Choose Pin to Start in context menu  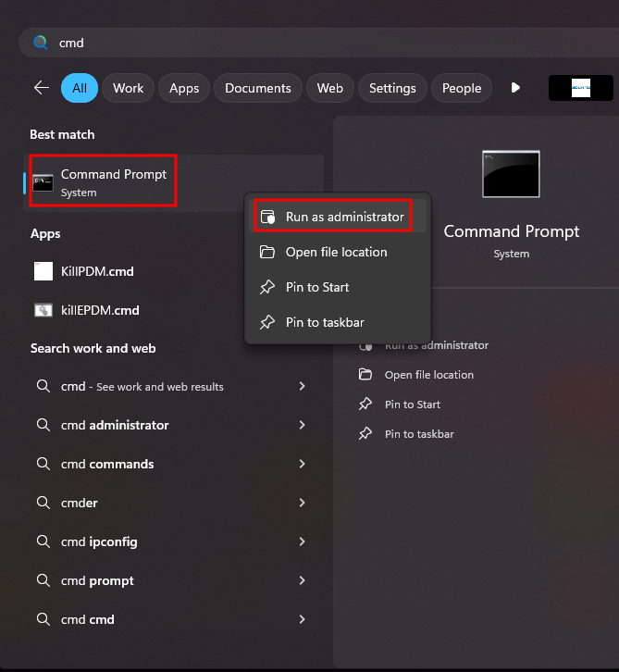pos(316,287)
